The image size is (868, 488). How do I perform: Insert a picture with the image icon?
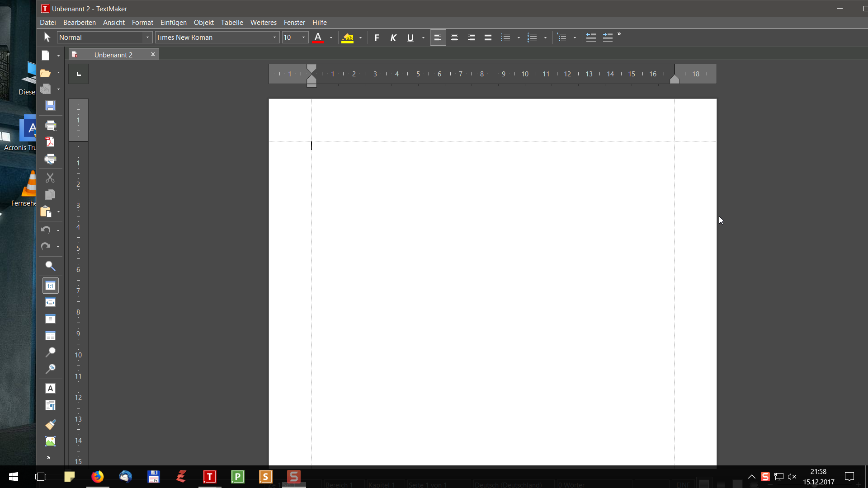click(50, 441)
